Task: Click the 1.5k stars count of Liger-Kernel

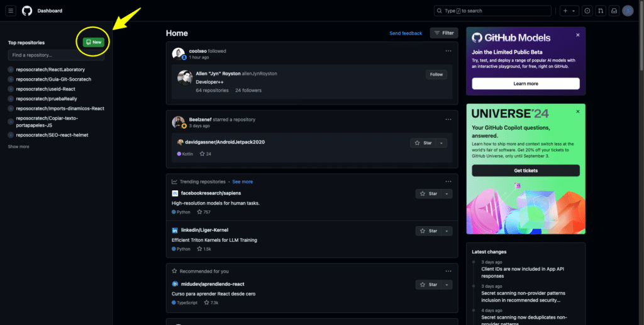Action: click(204, 249)
